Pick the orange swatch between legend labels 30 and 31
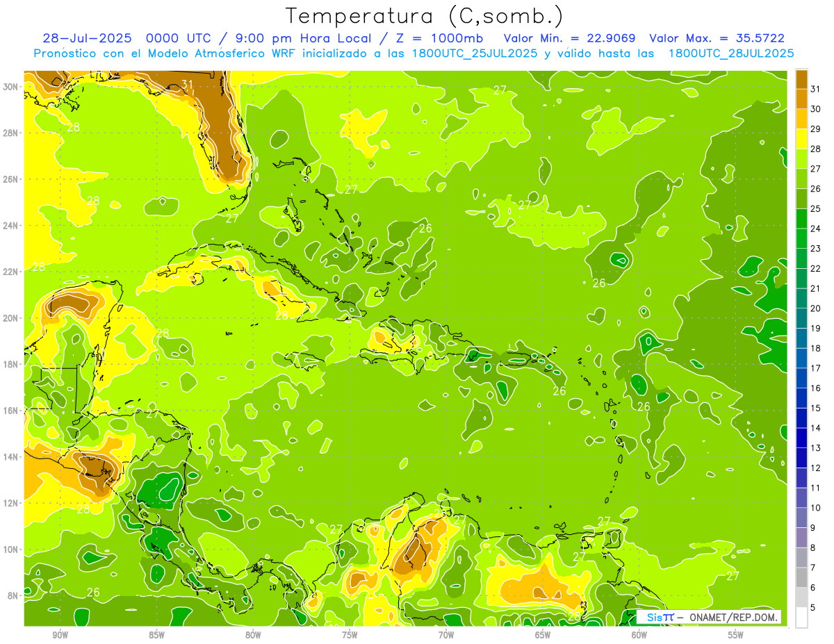 [801, 99]
